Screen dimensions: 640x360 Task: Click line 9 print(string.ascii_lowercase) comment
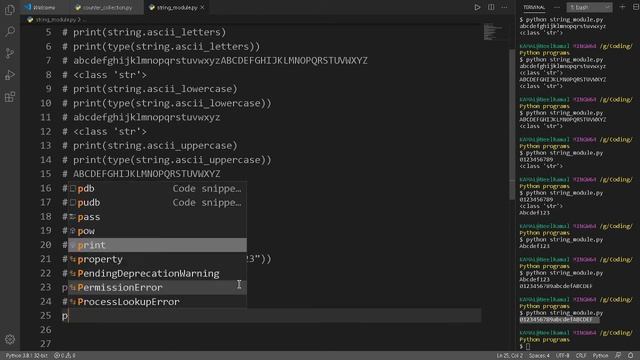(x=149, y=89)
